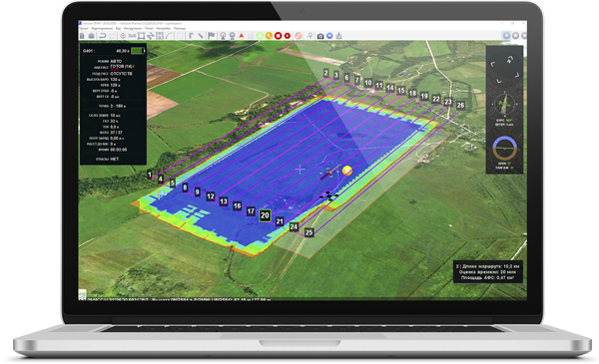
Task: Select the rectangle area tool
Action: [141, 36]
